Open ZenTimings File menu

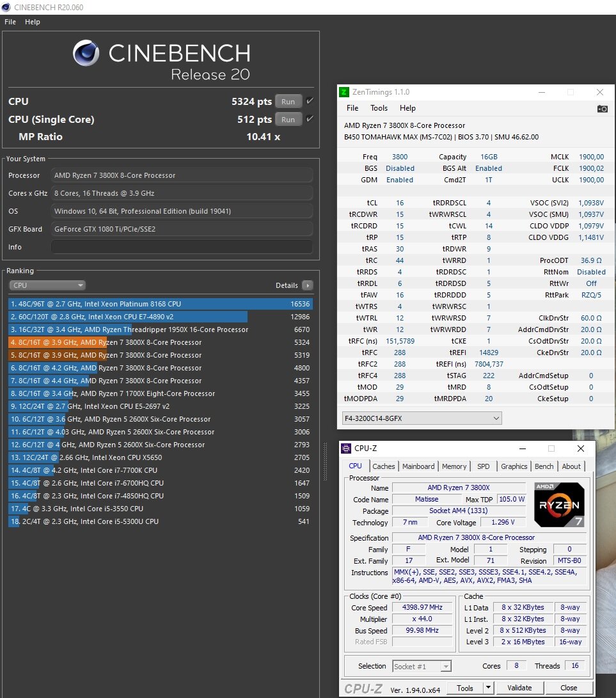coord(352,108)
